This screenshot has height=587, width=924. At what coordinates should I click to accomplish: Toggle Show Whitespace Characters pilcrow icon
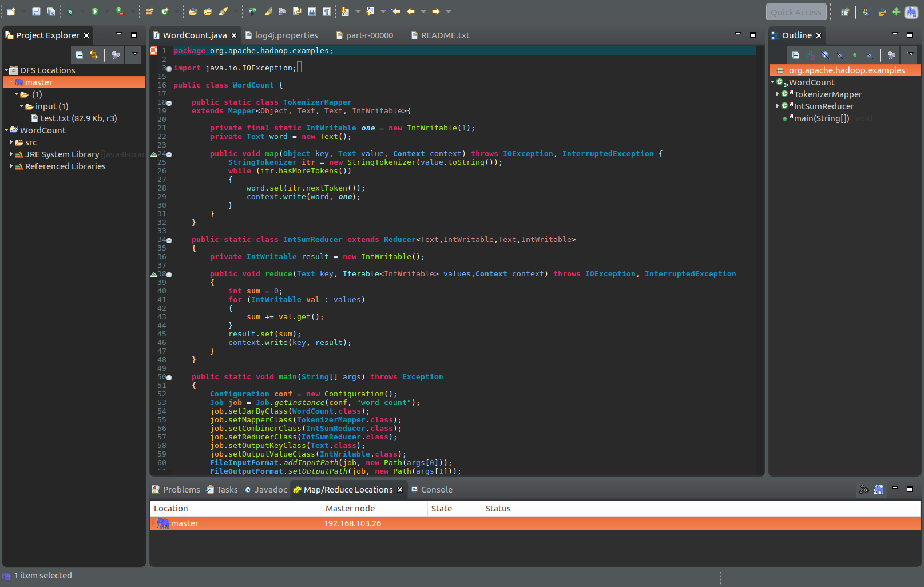point(326,11)
